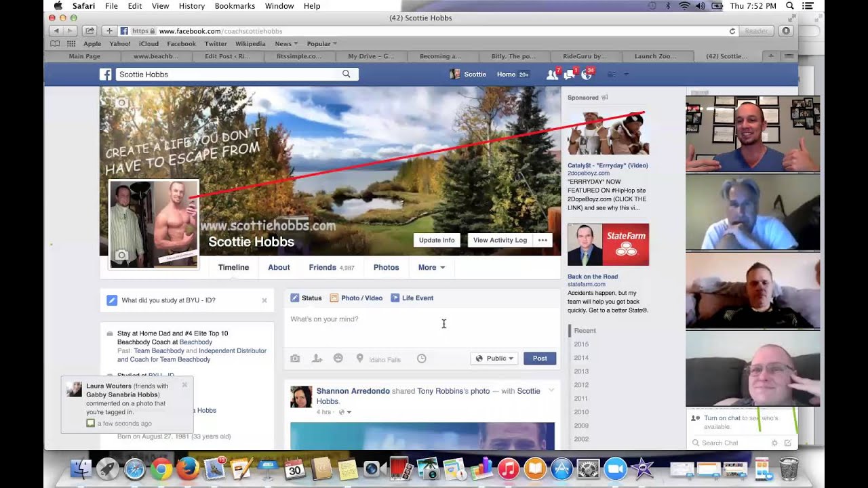Open the messages icon in Facebook header
This screenshot has height=488, width=868.
coord(570,74)
